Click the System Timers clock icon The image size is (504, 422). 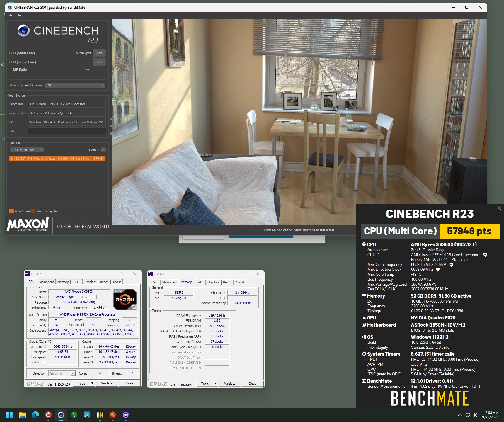[x=364, y=354]
